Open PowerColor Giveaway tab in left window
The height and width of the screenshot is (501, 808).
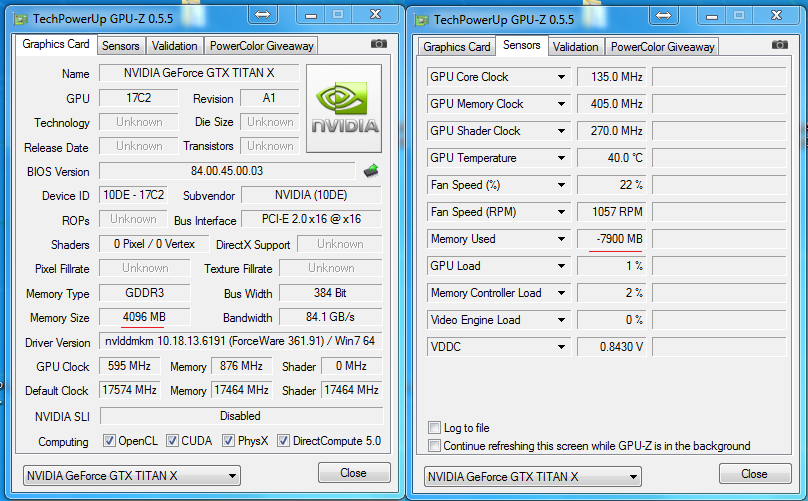(261, 46)
